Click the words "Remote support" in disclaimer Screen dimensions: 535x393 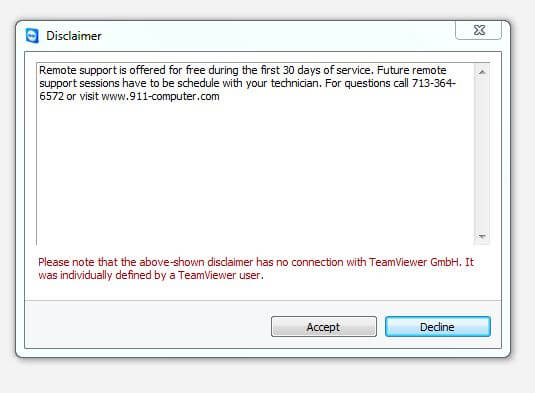pyautogui.click(x=78, y=70)
